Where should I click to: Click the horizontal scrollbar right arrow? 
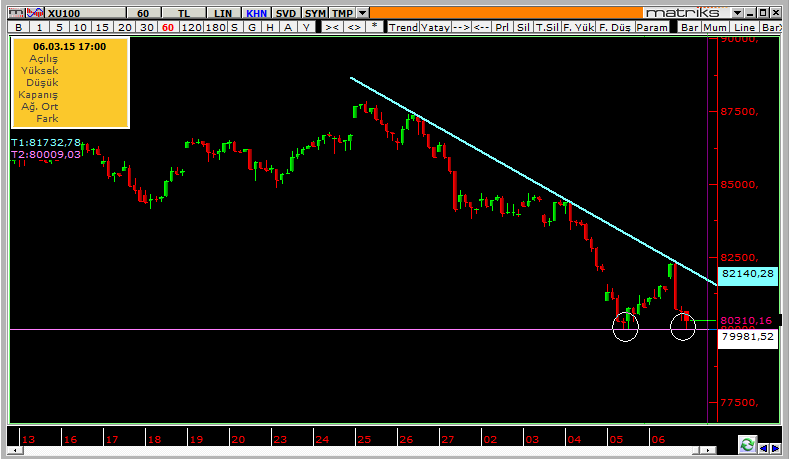coord(709,450)
